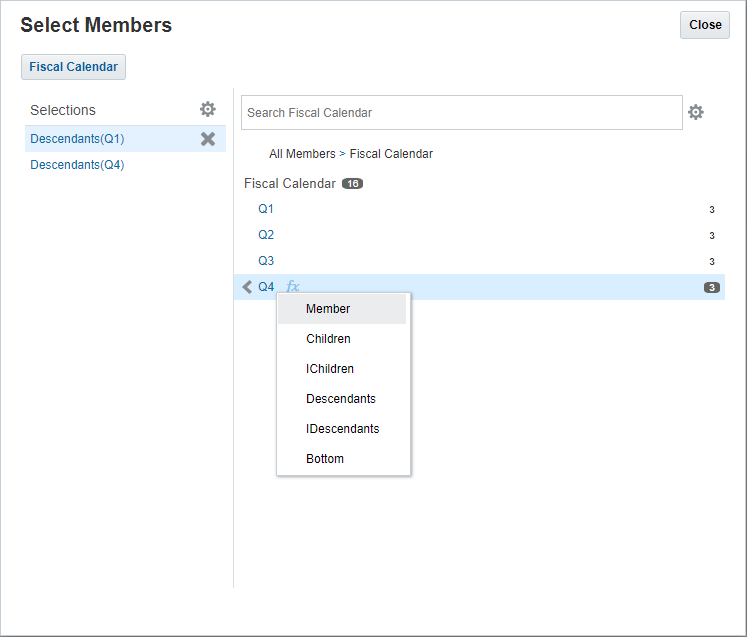
Task: Select Descendants(Q1) in the Selections list
Action: coord(77,139)
